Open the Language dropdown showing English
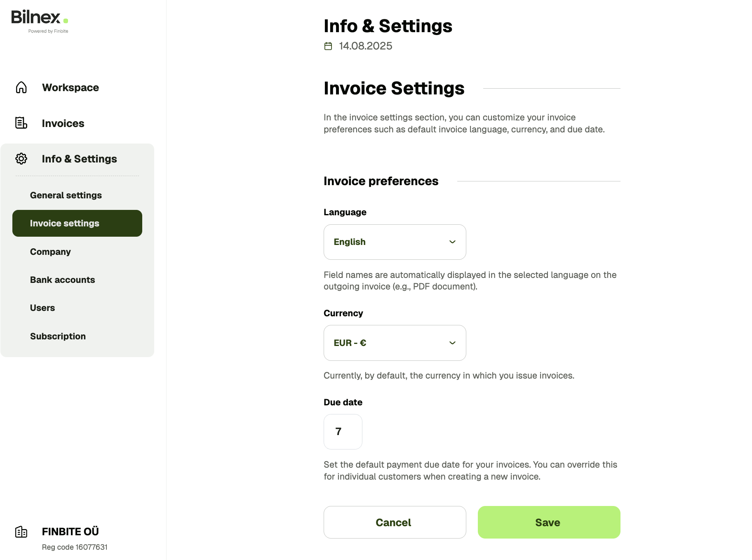The height and width of the screenshot is (560, 752). (395, 242)
